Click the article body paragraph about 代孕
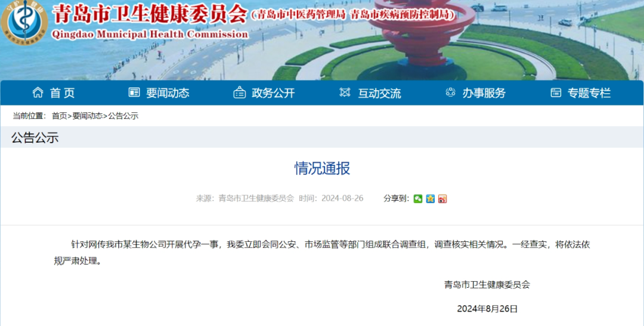The image size is (644, 326). pos(322,253)
